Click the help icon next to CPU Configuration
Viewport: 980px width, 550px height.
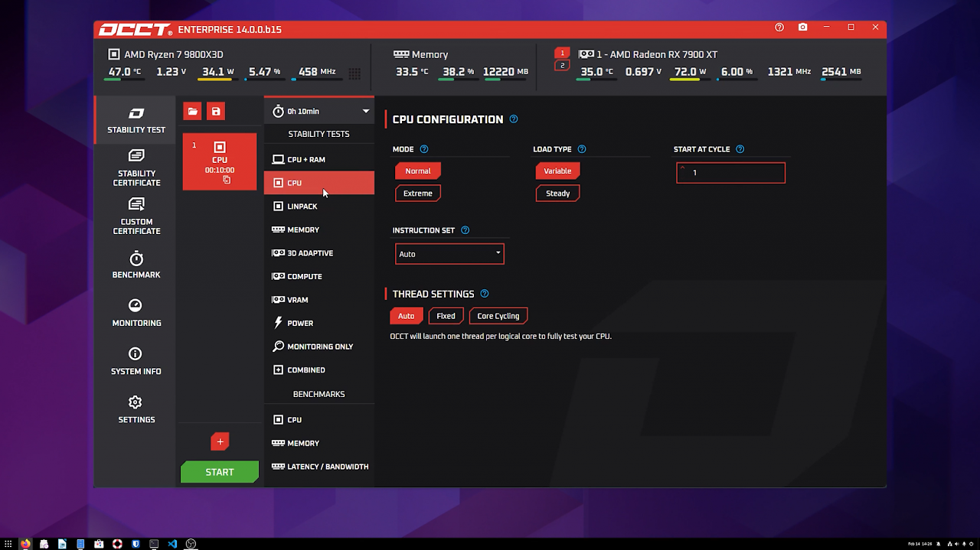click(514, 119)
